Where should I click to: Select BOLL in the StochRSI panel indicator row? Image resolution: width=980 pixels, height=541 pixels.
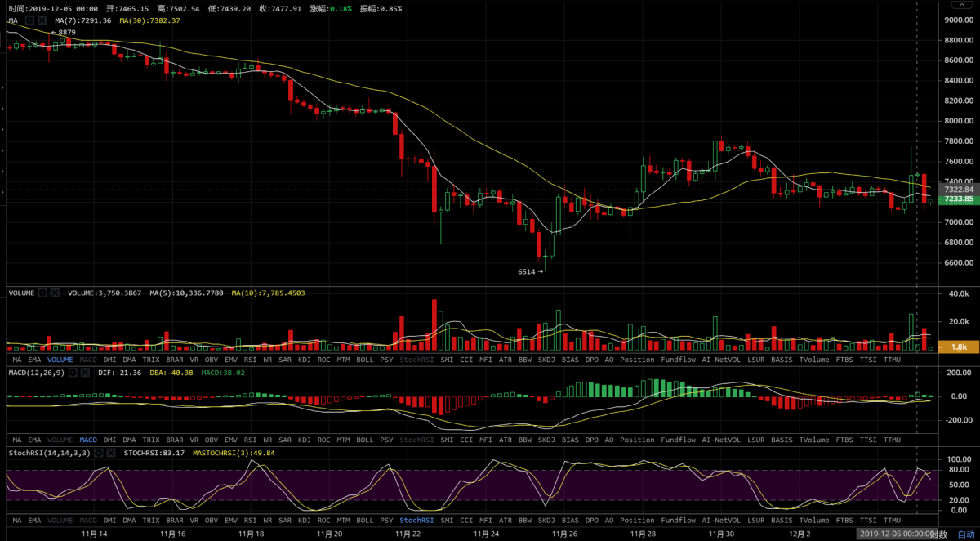365,520
